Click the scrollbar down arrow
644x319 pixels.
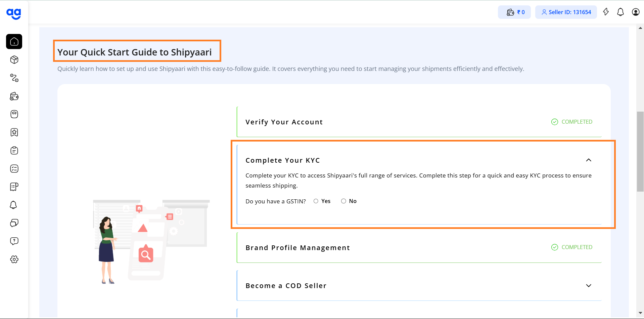click(x=640, y=313)
